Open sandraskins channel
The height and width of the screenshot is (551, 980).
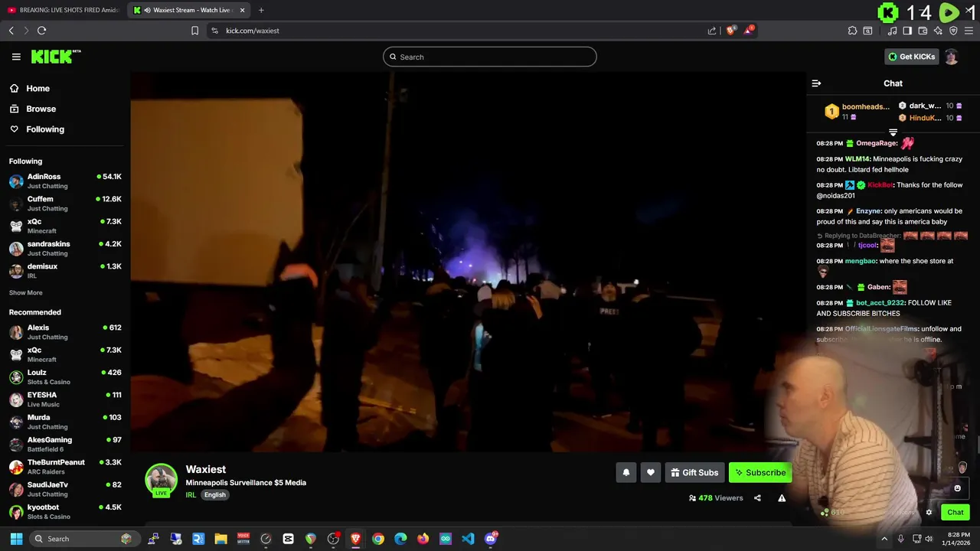click(x=65, y=248)
